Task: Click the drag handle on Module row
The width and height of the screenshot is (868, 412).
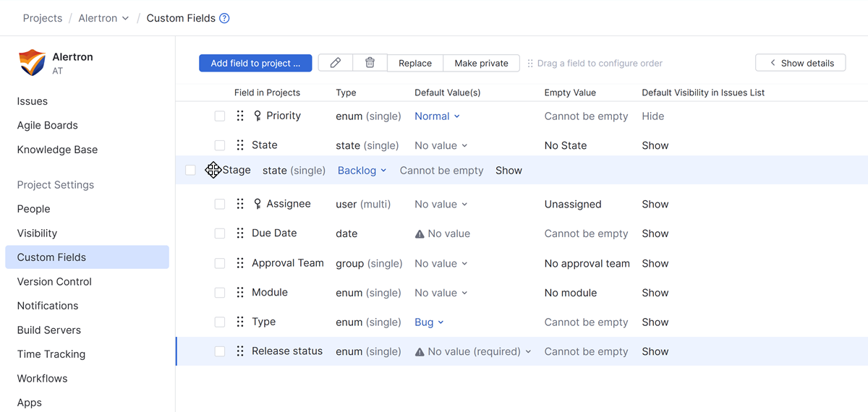Action: (x=240, y=293)
